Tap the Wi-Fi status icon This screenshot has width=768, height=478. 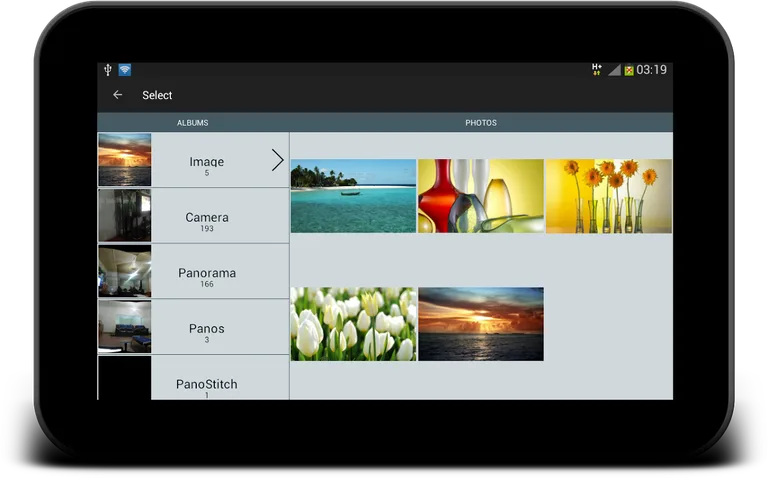pos(125,70)
